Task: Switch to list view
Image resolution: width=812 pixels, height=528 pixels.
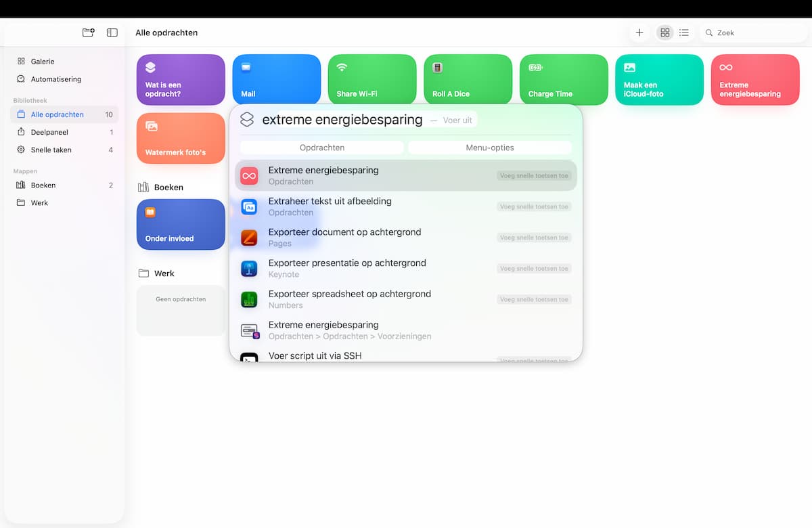Action: [684, 32]
